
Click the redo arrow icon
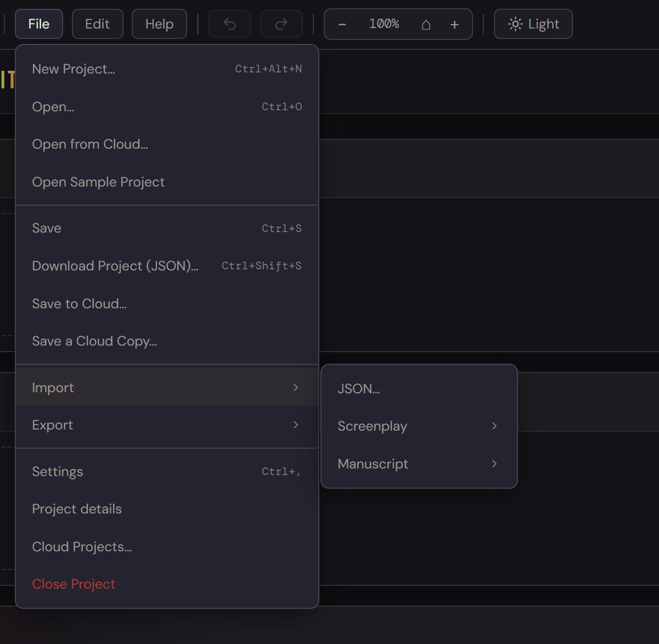click(281, 24)
